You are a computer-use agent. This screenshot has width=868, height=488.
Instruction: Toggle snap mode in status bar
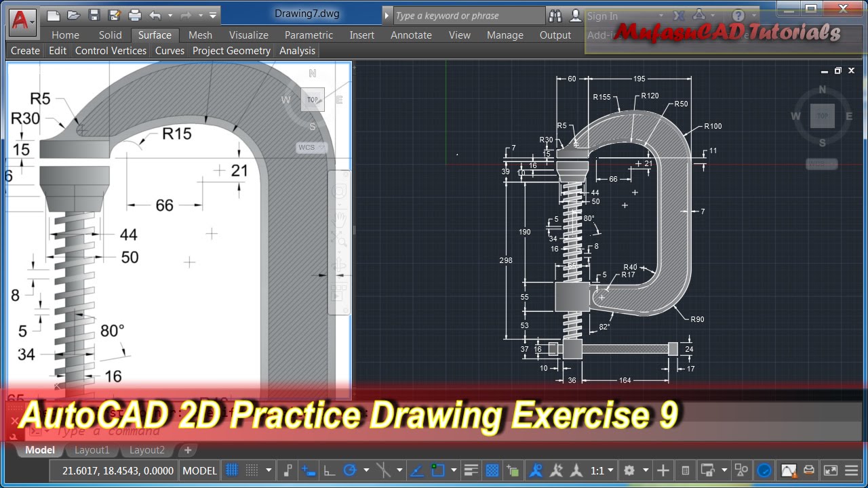point(252,470)
